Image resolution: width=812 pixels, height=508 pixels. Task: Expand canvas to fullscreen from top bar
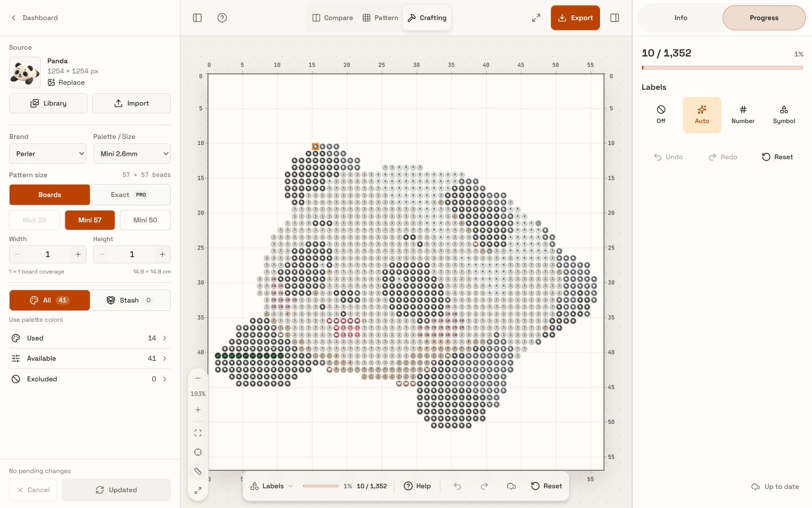(536, 18)
